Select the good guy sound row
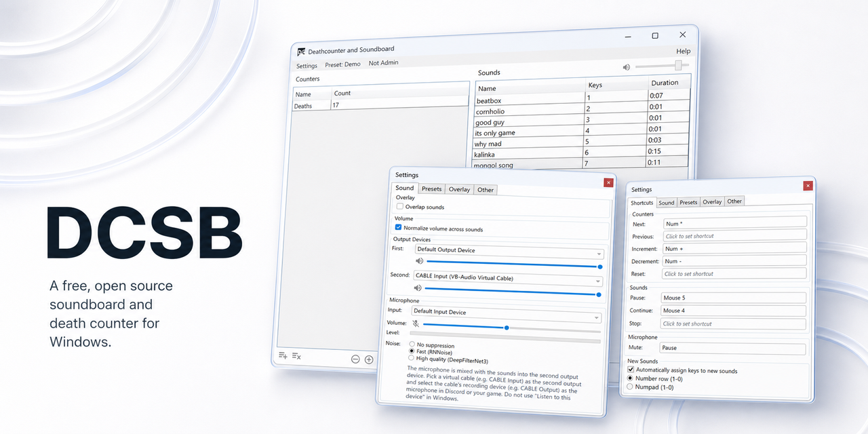 point(583,120)
